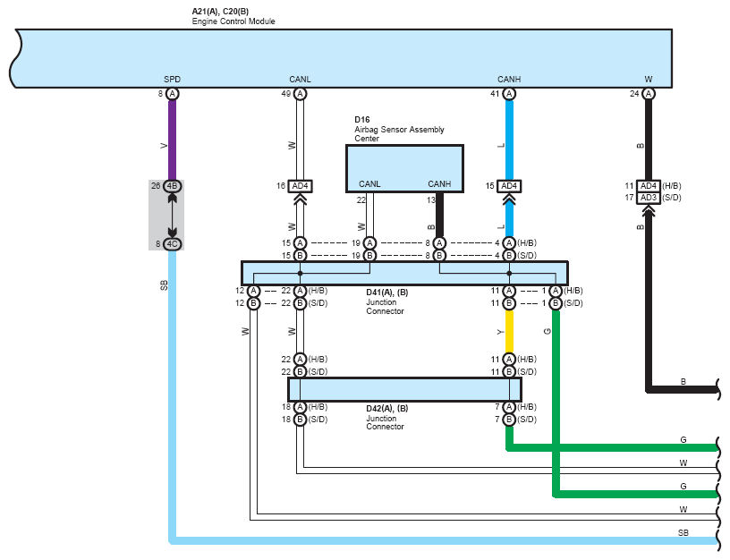Click the D42 Junction Connector block
The image size is (730, 560).
click(x=404, y=390)
